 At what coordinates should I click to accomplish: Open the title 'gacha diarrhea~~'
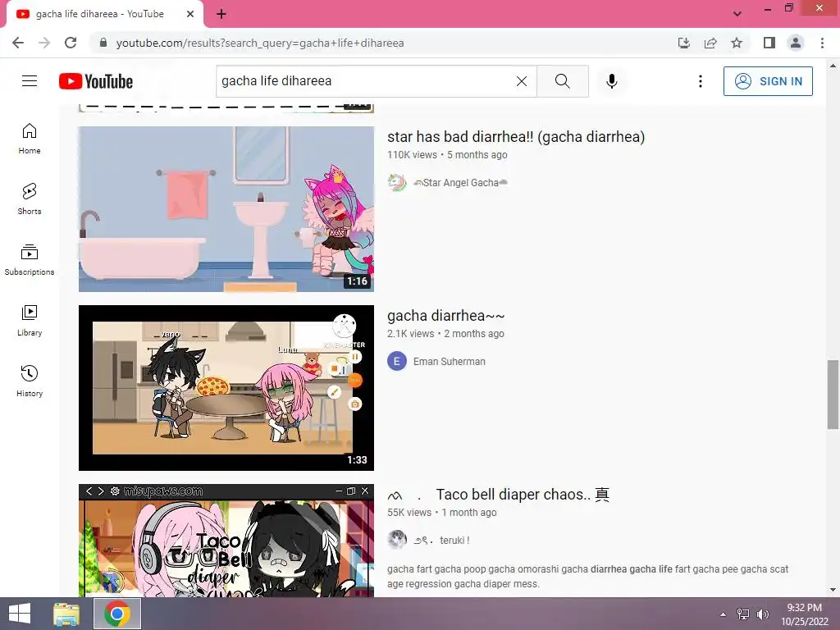click(x=445, y=316)
